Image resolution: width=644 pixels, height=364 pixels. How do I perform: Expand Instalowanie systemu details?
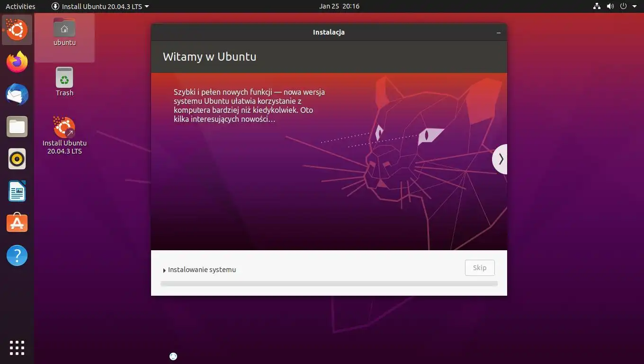coord(199,270)
